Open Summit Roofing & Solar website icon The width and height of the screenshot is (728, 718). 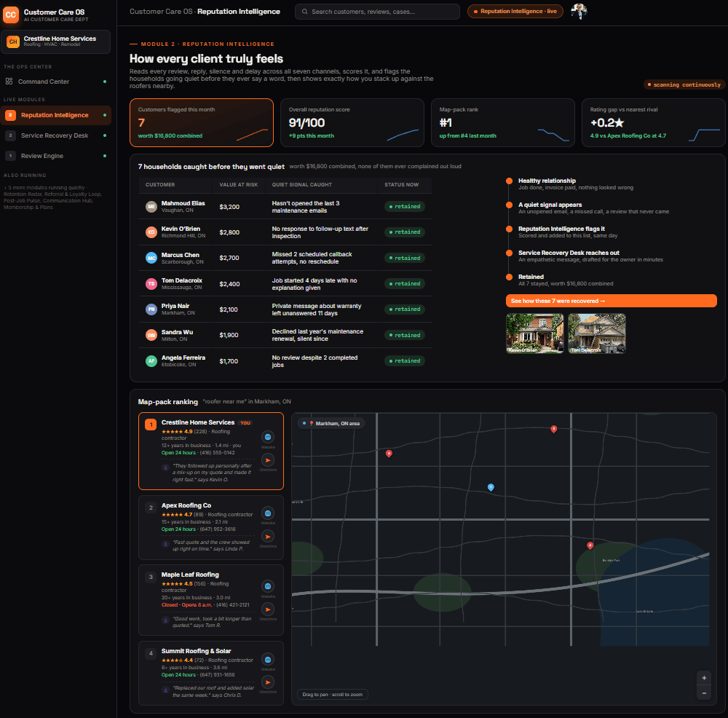click(268, 660)
